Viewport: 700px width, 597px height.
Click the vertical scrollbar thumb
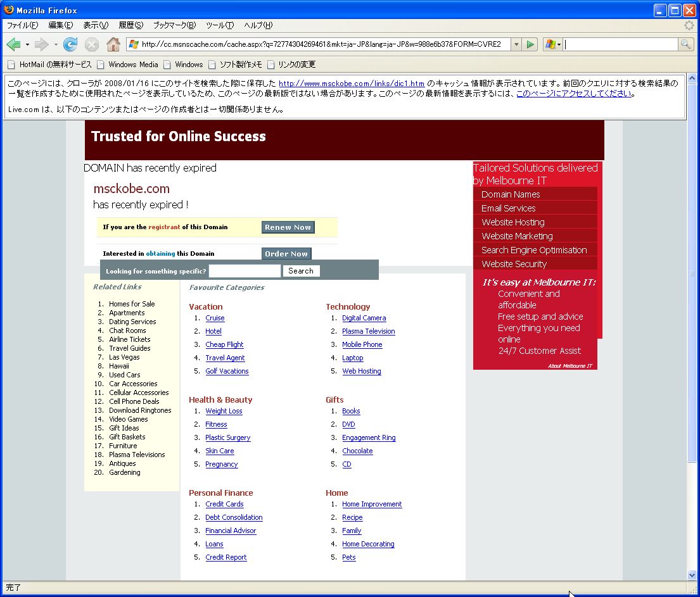click(x=692, y=273)
